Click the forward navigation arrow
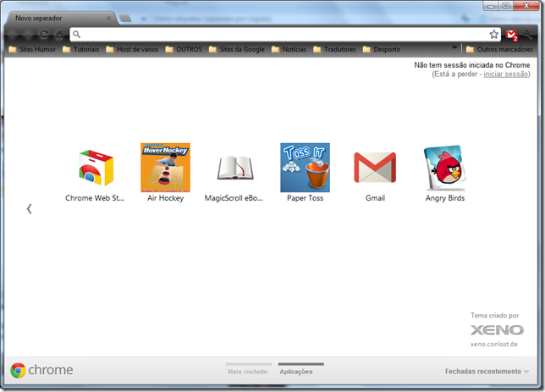 (28, 35)
